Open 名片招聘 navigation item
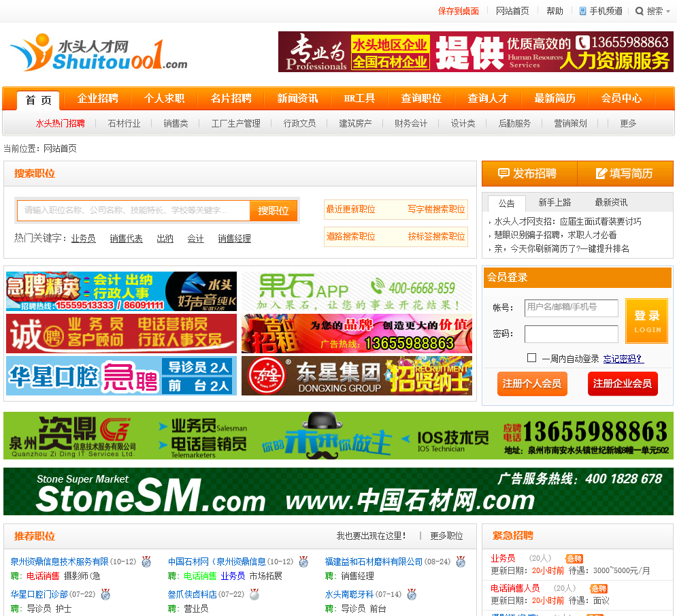Image resolution: width=677 pixels, height=616 pixels. (231, 99)
